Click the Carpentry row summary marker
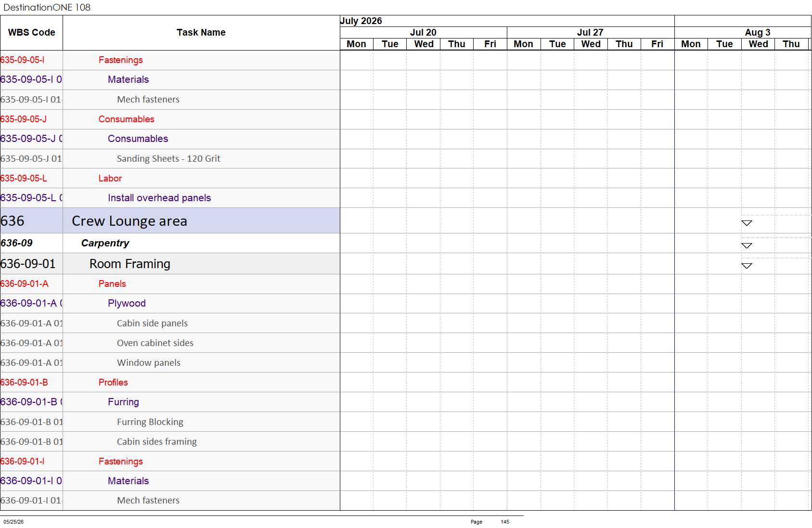Image resolution: width=812 pixels, height=528 pixels. (747, 245)
